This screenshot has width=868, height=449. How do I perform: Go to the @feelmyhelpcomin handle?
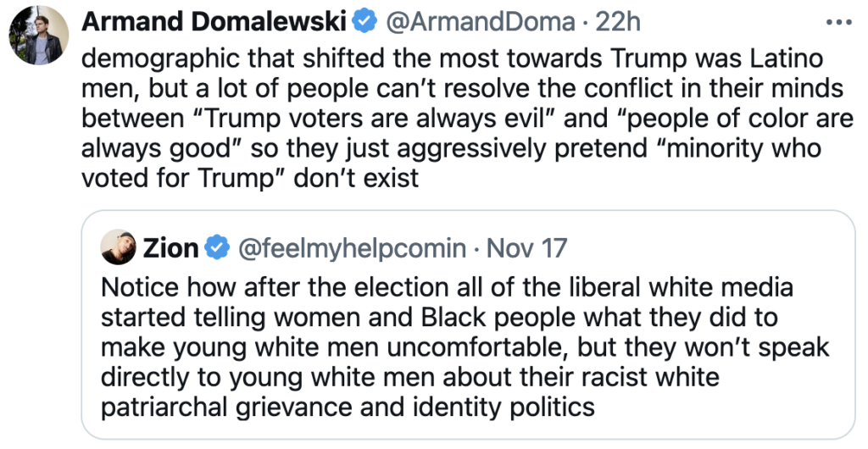point(349,248)
